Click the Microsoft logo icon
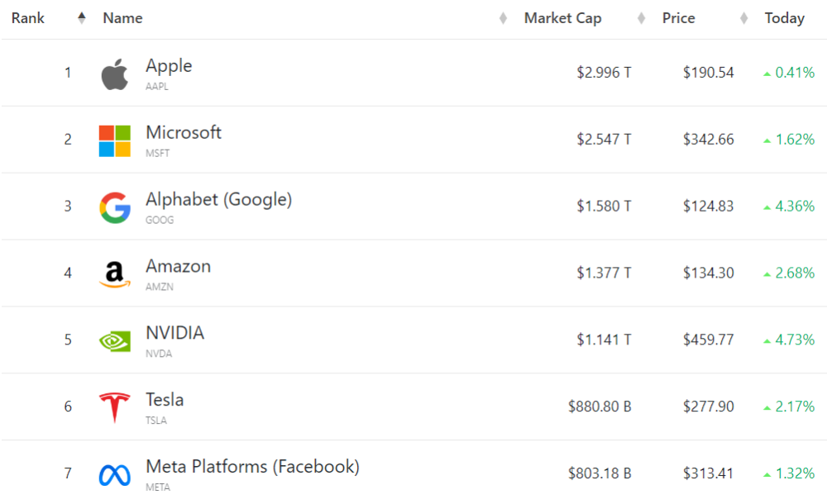This screenshot has width=827, height=504. 115,140
